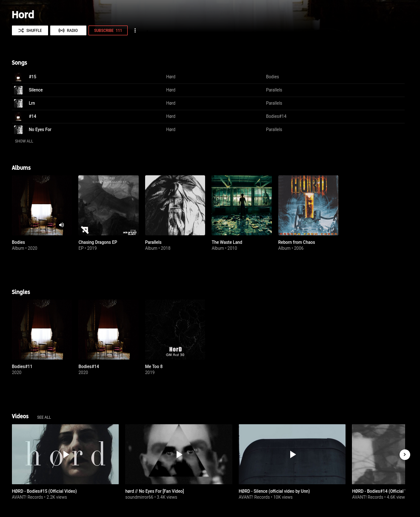Select the song title "No Eyes For"
The width and height of the screenshot is (420, 517).
pos(40,130)
